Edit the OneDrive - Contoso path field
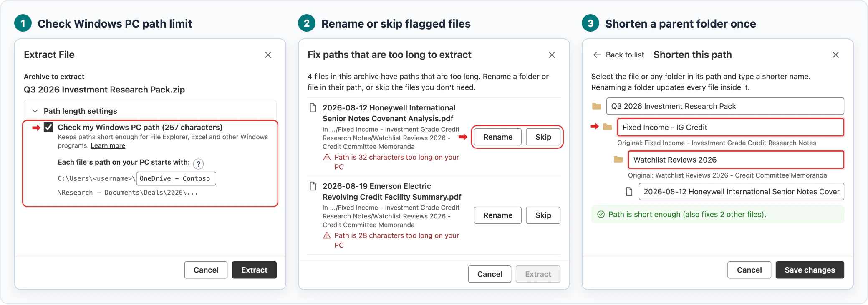This screenshot has height=305, width=868. coord(176,178)
